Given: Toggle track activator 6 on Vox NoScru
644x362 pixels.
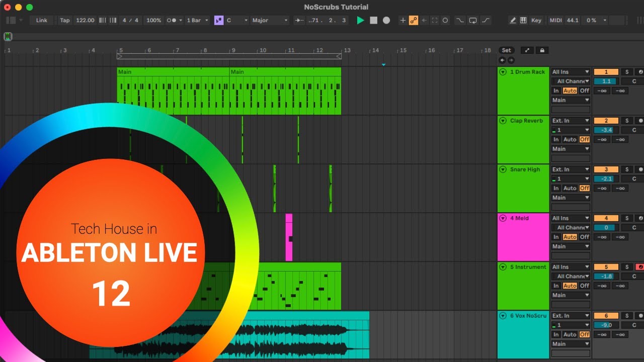Looking at the screenshot, I should (606, 316).
